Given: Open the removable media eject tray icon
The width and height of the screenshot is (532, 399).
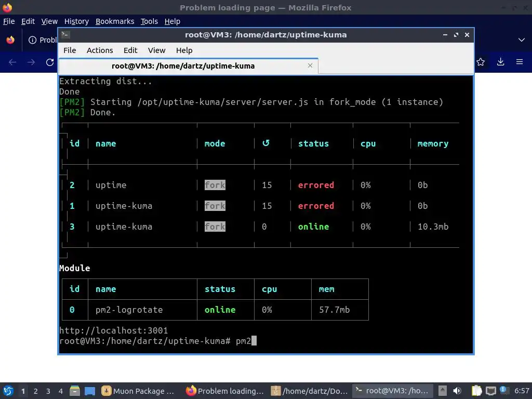Looking at the screenshot, I should tap(442, 391).
